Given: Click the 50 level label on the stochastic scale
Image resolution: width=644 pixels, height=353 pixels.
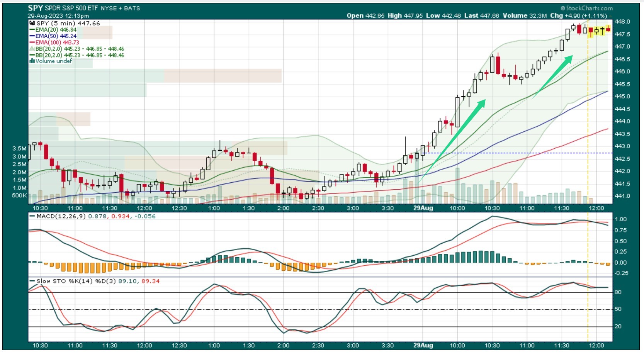Looking at the screenshot, I should [618, 309].
